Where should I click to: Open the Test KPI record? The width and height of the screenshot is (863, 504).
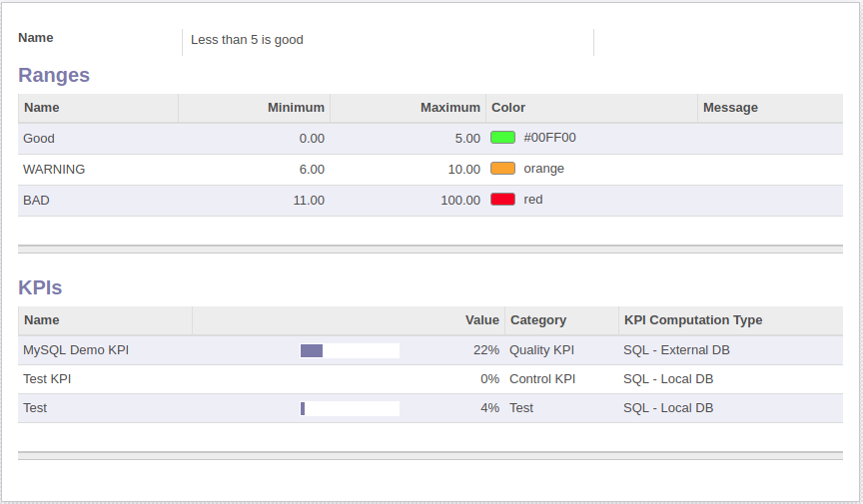47,379
